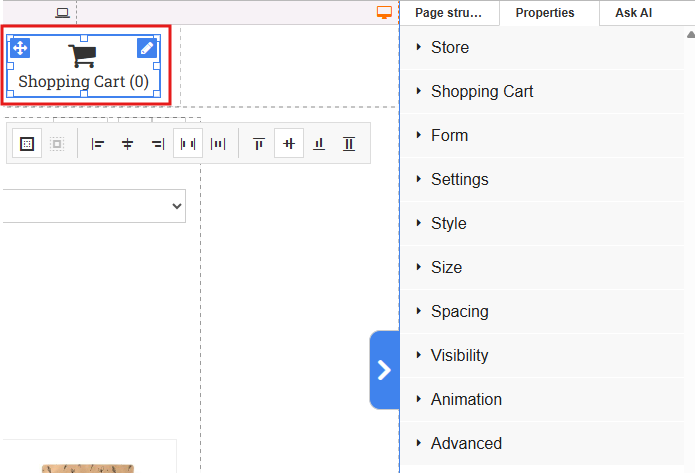
Task: Toggle the first horizontal distribute button
Action: pyautogui.click(x=187, y=144)
